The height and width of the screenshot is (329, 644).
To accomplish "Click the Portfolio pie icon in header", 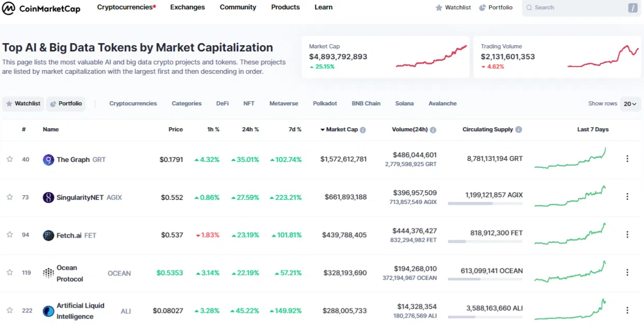I will tap(482, 8).
